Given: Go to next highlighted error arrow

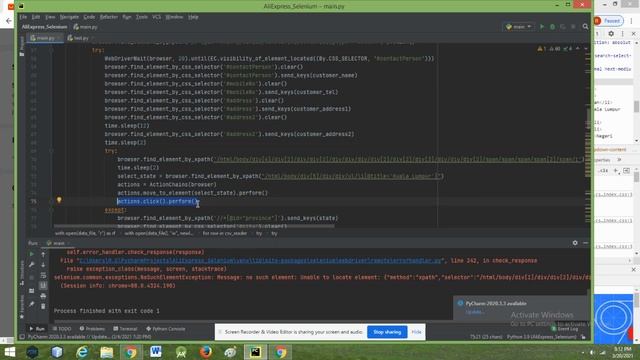Looking at the screenshot, I should point(586,49).
